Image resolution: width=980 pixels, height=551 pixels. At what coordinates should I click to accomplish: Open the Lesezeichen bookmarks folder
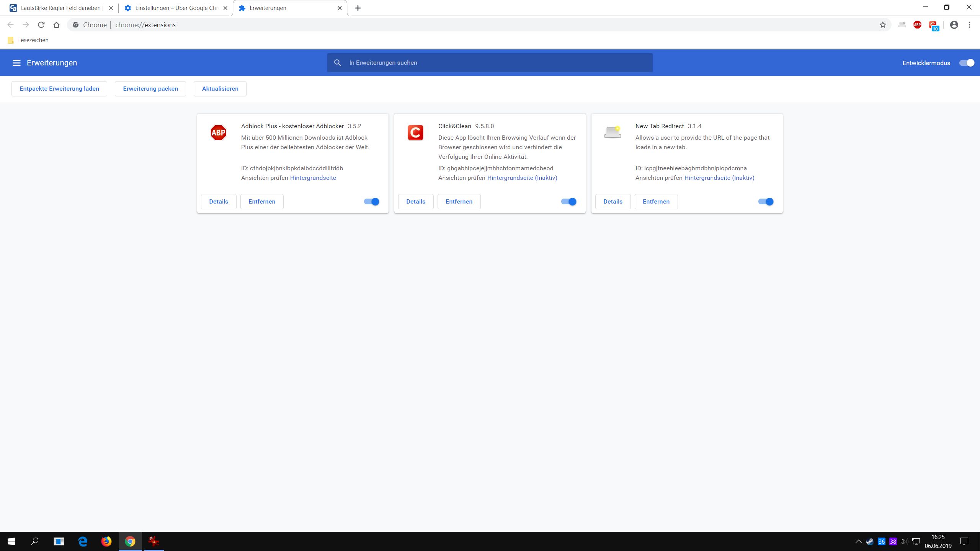click(x=28, y=40)
